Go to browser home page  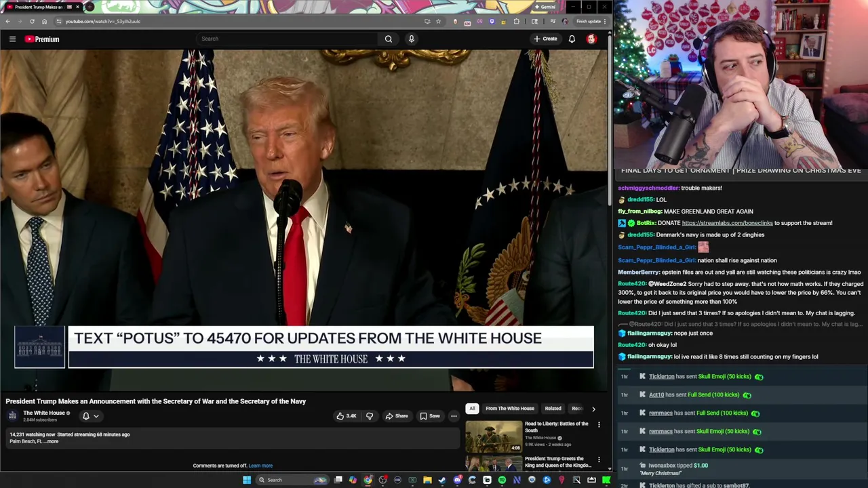pyautogui.click(x=44, y=21)
